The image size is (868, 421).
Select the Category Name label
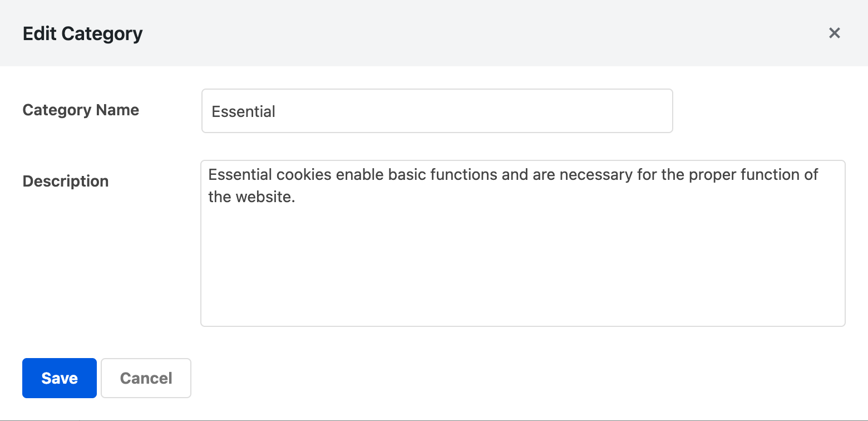[80, 110]
